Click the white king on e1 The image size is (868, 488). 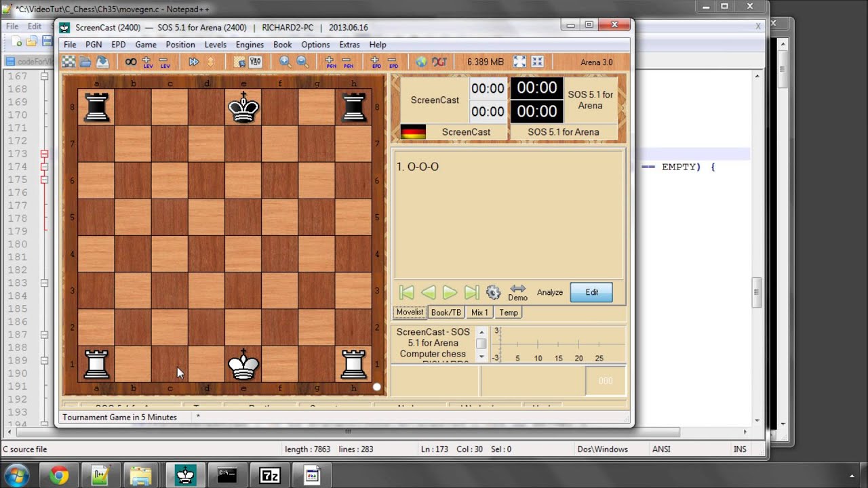point(243,363)
